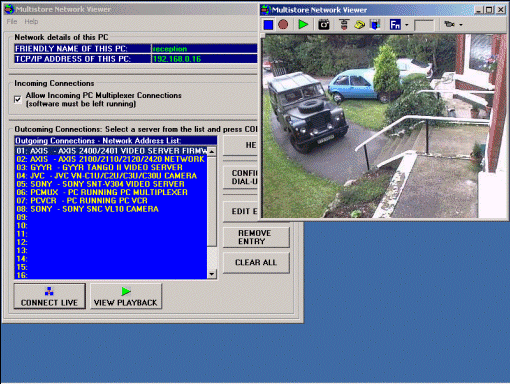
Task: Click the dome PTZ camera icon
Action: 344,25
